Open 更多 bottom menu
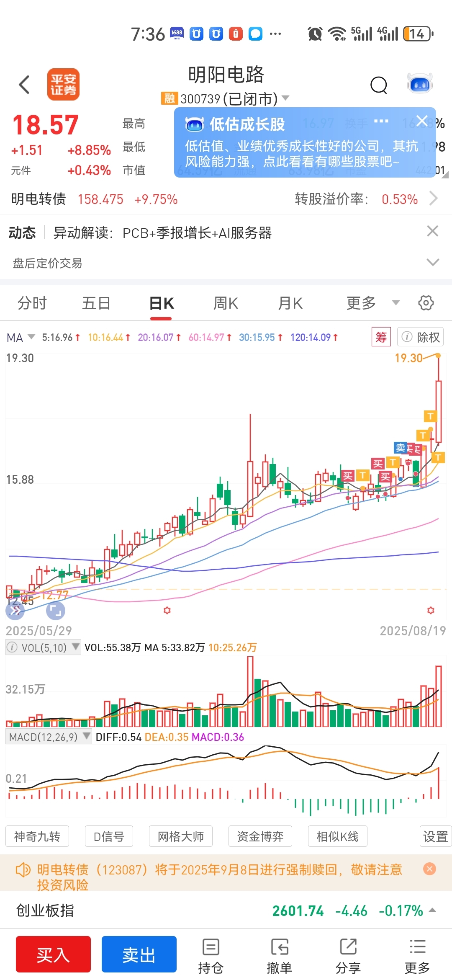Image resolution: width=452 pixels, height=980 pixels. (417, 956)
